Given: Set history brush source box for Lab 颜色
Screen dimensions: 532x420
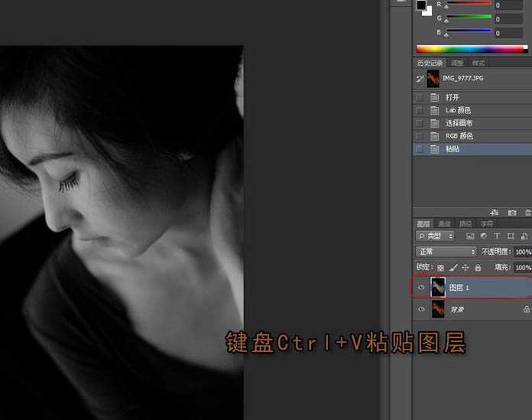Looking at the screenshot, I should tap(420, 110).
